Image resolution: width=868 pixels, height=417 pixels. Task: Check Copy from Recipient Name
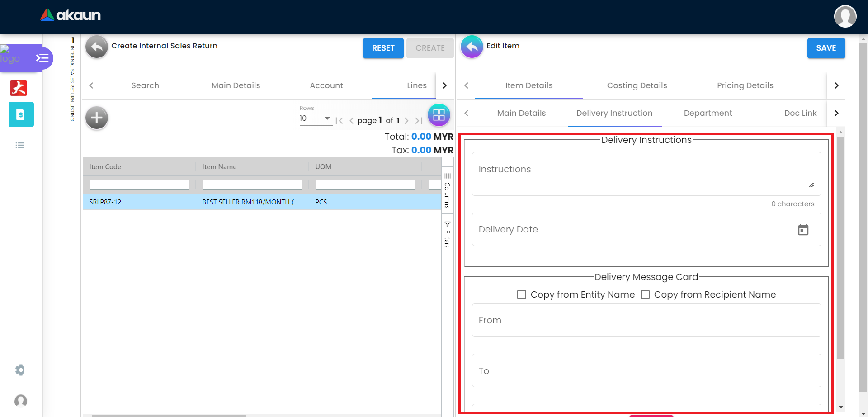(x=645, y=294)
